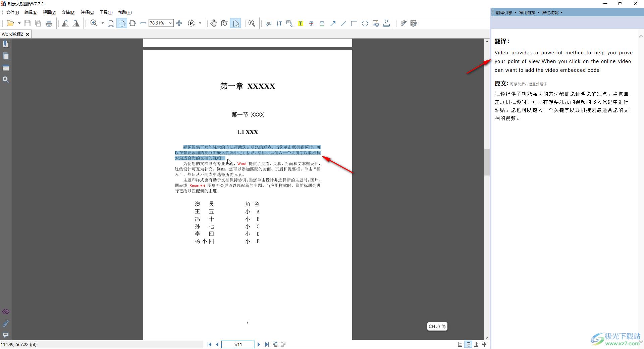Choose the arrow annotation tool

(333, 23)
